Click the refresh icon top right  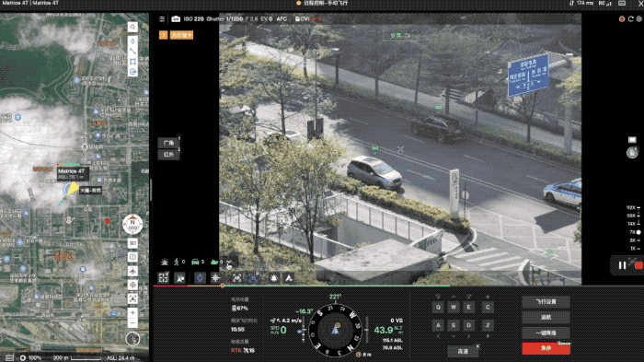point(630,19)
